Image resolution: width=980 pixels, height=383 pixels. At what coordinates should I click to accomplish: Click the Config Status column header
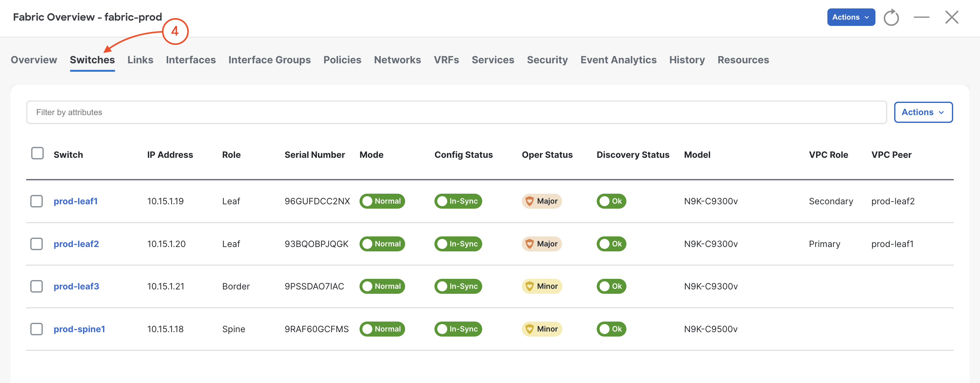click(x=463, y=155)
